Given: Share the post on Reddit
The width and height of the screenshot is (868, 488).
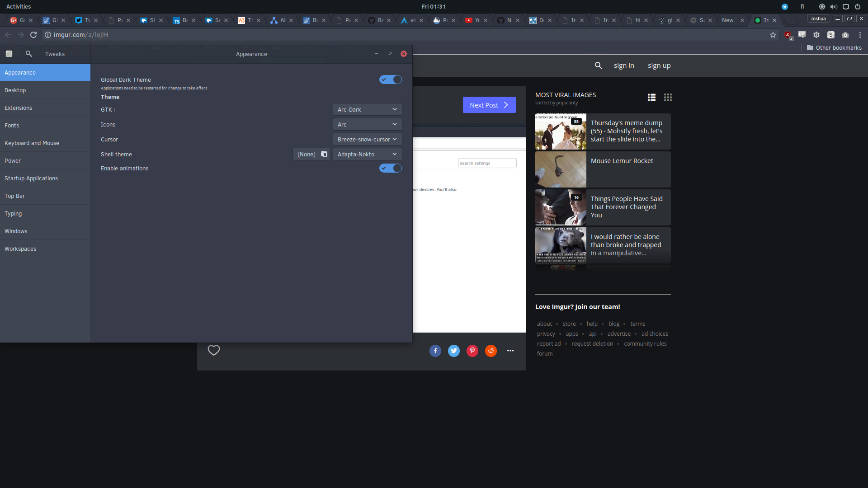Looking at the screenshot, I should coord(491,351).
